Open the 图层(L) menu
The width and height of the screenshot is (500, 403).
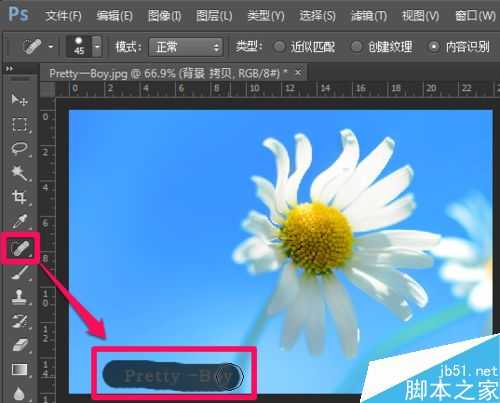pos(214,16)
